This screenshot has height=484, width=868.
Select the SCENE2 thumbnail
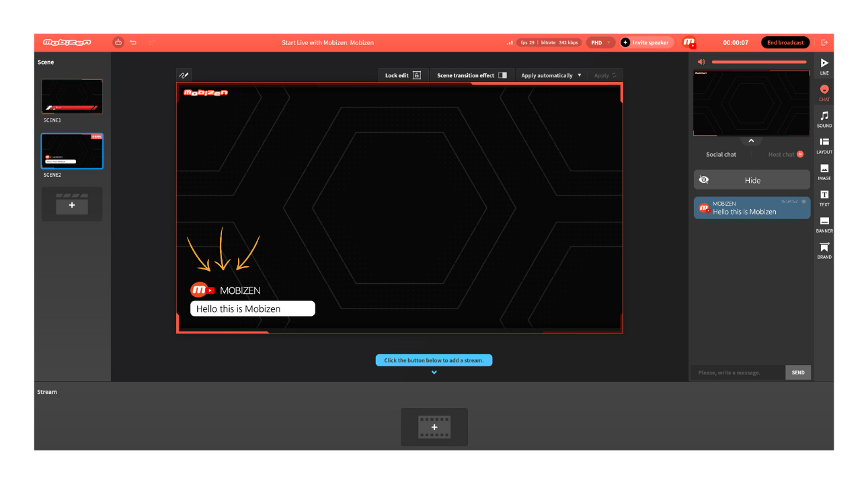tap(72, 151)
